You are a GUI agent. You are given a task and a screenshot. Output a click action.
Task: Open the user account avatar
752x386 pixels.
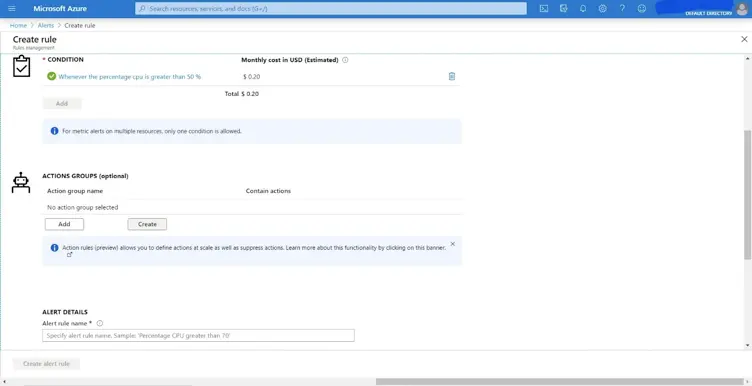coord(741,9)
